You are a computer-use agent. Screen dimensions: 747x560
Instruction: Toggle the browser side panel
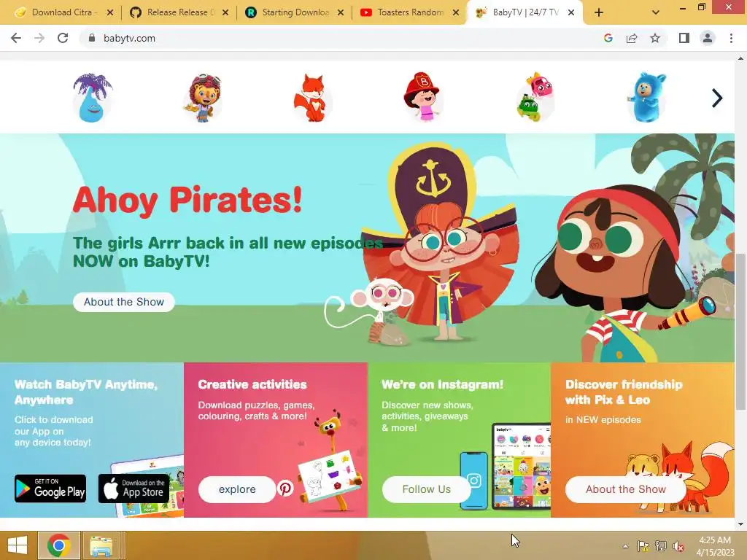tap(684, 38)
